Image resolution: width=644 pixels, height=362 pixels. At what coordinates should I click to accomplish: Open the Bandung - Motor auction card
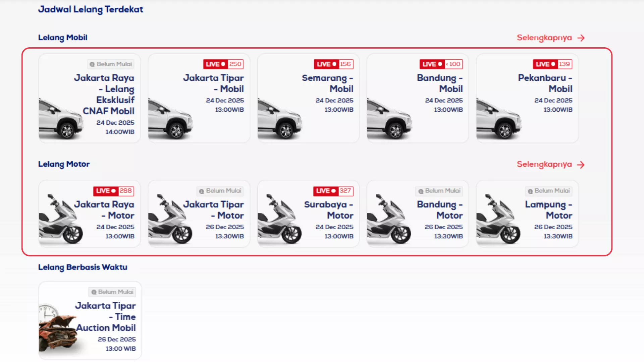click(x=417, y=214)
